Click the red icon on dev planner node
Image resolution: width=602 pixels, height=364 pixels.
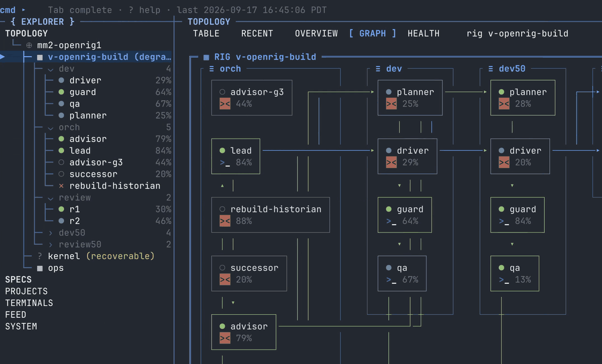tap(391, 104)
